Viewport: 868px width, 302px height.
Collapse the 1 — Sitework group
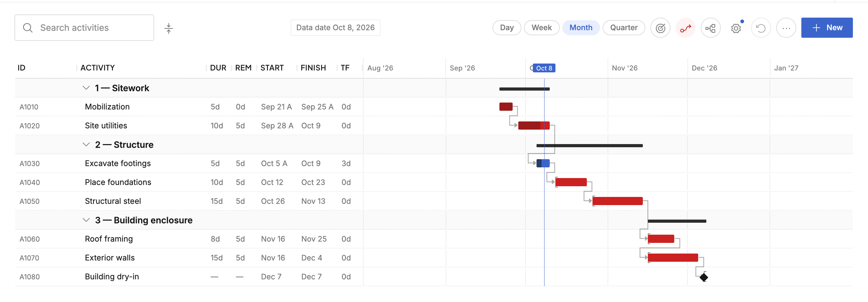86,88
